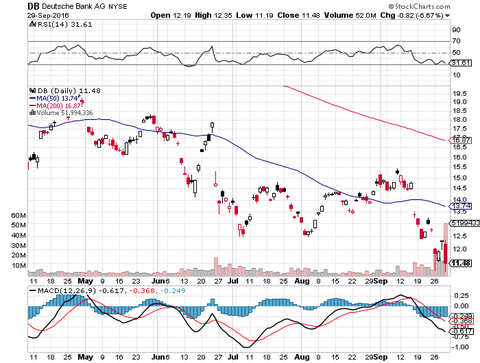Click the red boxed 16.87 price tag
This screenshot has width=480, height=363.
click(461, 140)
